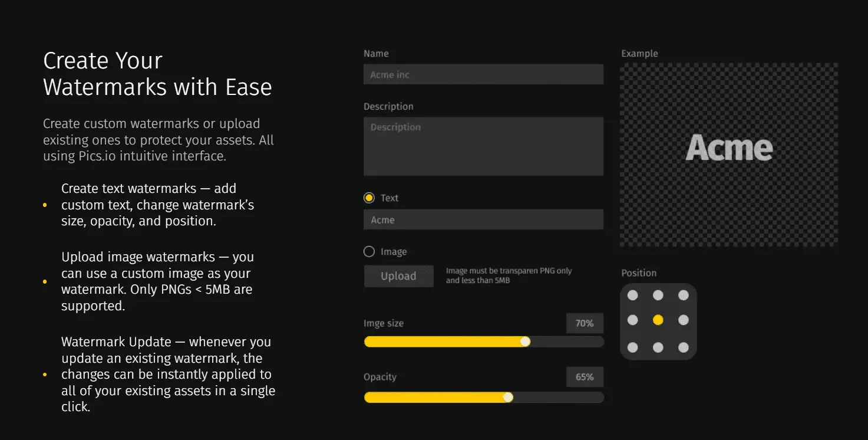Image resolution: width=868 pixels, height=440 pixels.
Task: Click the Upload button
Action: coord(399,276)
